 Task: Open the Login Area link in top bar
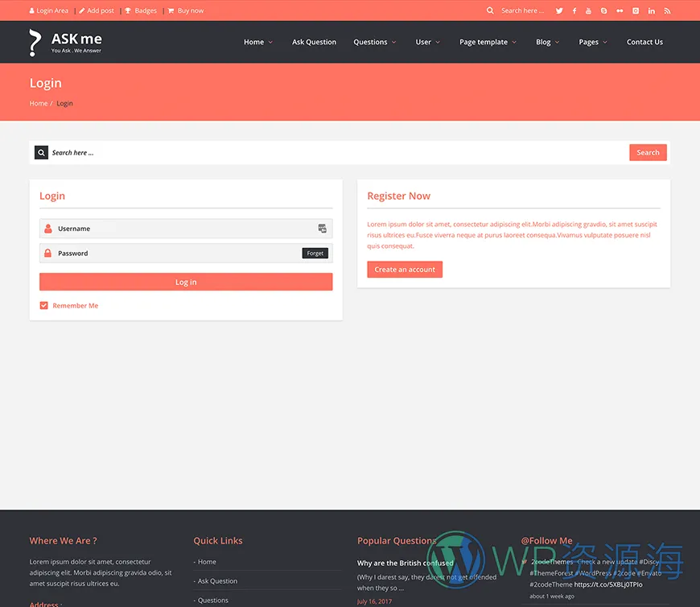[x=49, y=10]
